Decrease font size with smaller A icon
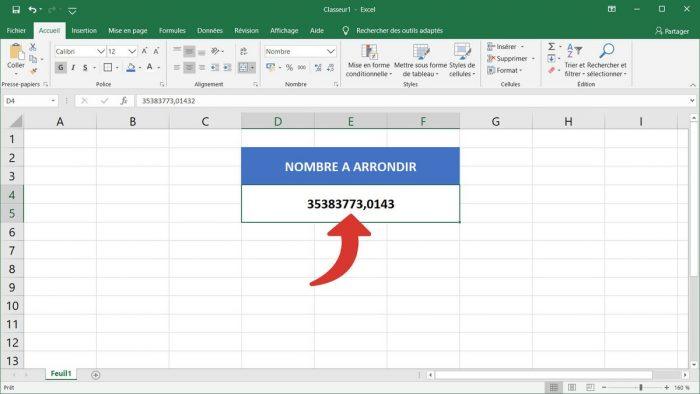The width and height of the screenshot is (700, 394). point(156,51)
